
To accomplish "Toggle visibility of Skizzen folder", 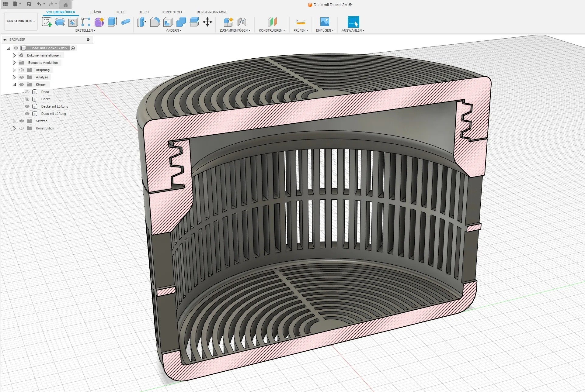I will point(22,121).
